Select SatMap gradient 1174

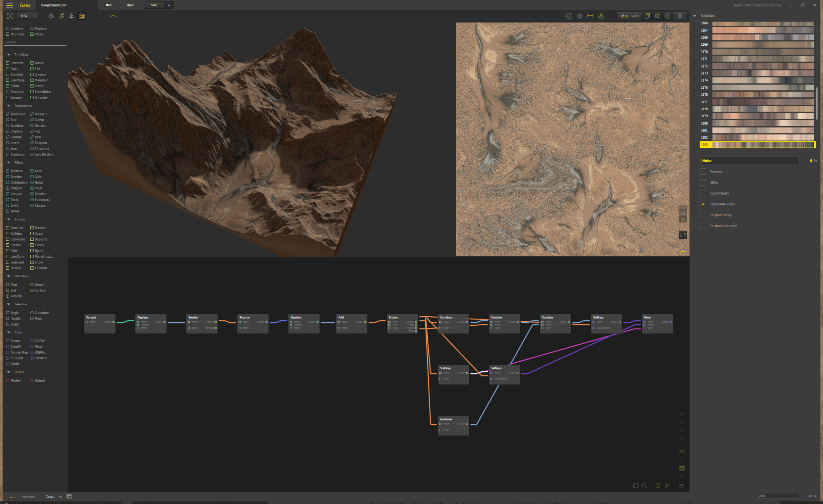click(x=763, y=80)
